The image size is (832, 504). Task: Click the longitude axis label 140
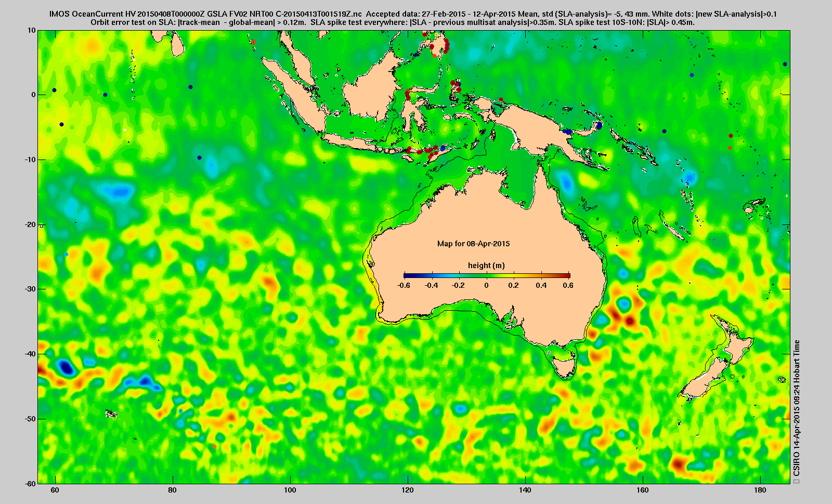click(525, 490)
